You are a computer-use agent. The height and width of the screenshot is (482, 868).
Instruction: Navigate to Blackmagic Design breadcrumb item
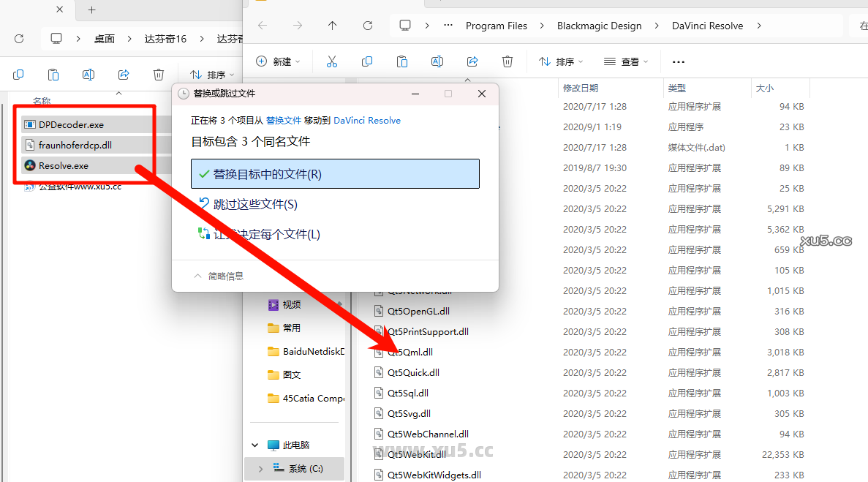[x=599, y=25]
